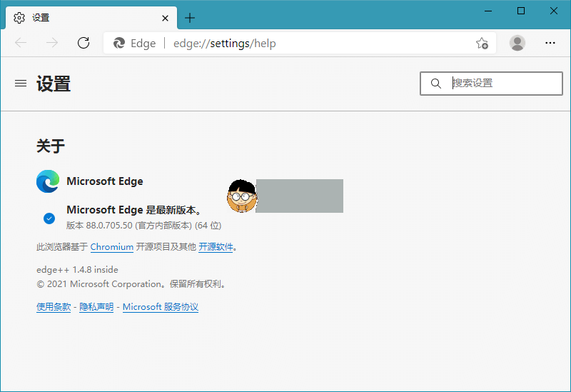Open the user profile avatar
Viewport: 571px width, 392px height.
pyautogui.click(x=517, y=43)
